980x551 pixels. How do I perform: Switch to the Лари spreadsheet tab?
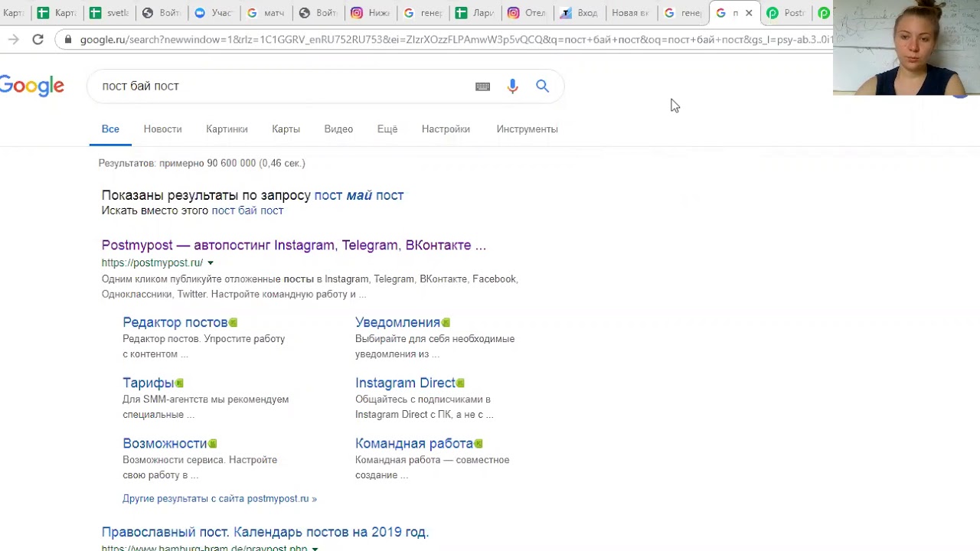tap(475, 13)
